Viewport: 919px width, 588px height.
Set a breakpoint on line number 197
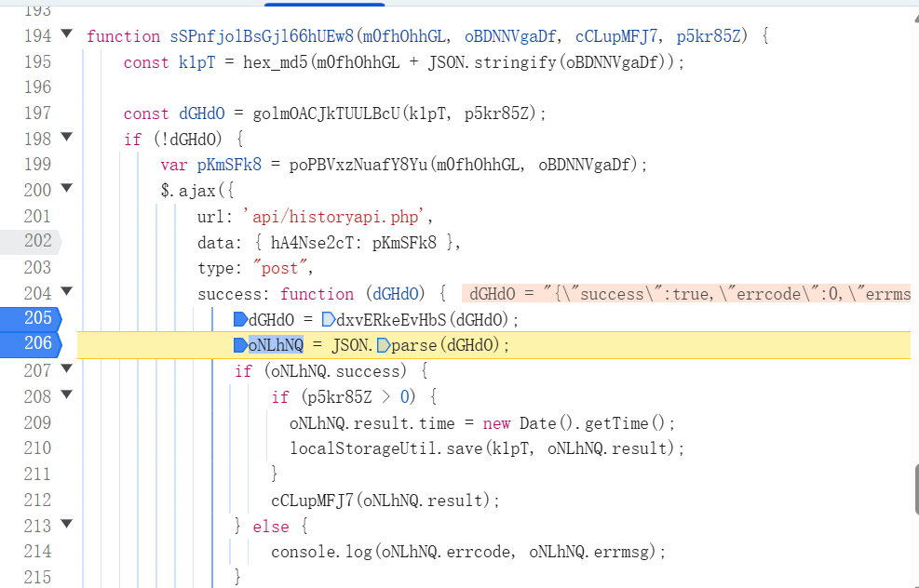(37, 113)
